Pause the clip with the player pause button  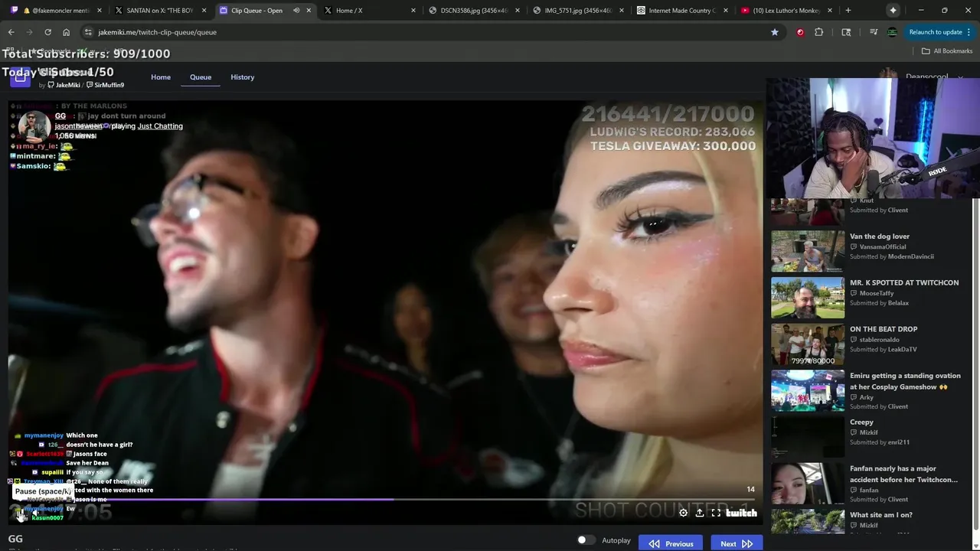(21, 514)
